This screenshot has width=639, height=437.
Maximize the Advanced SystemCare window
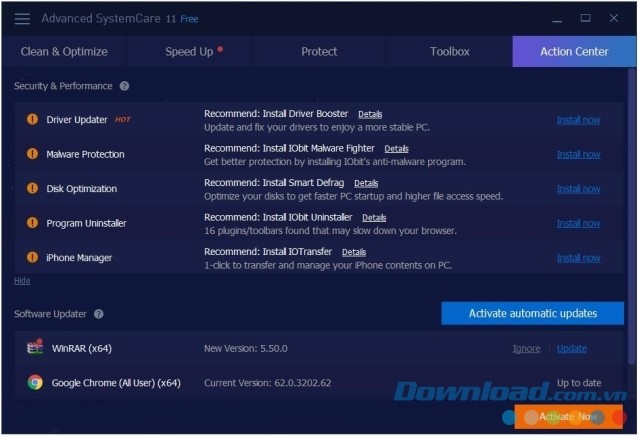[x=586, y=18]
